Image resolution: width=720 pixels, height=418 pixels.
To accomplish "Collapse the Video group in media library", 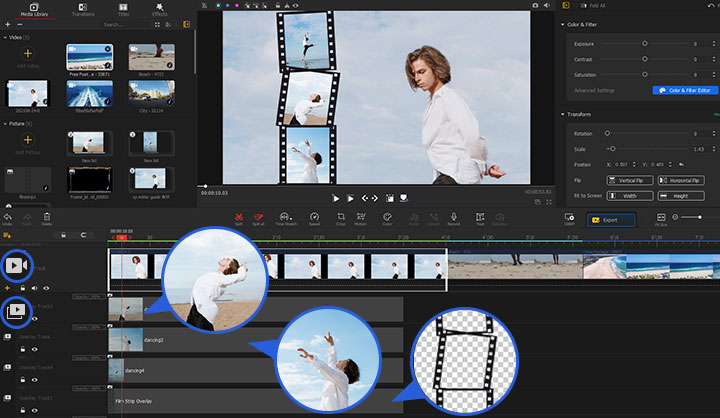I will click(6, 38).
